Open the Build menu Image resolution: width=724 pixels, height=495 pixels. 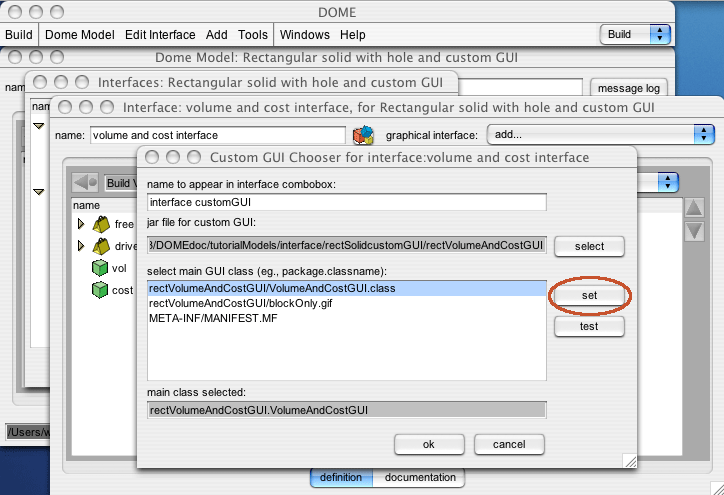click(x=19, y=35)
